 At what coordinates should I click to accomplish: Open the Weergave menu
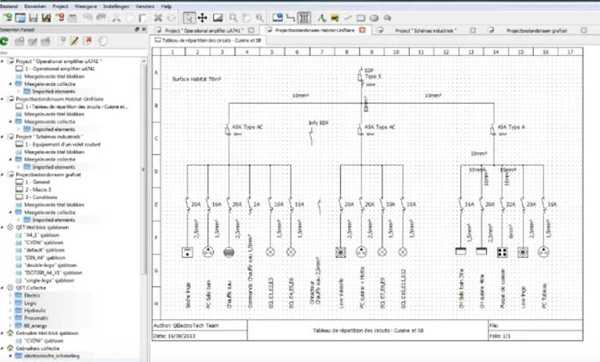click(x=86, y=6)
